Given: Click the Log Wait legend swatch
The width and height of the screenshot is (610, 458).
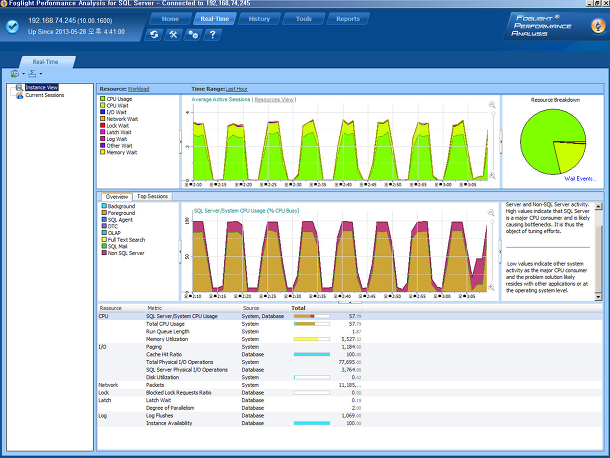Looking at the screenshot, I should [103, 139].
